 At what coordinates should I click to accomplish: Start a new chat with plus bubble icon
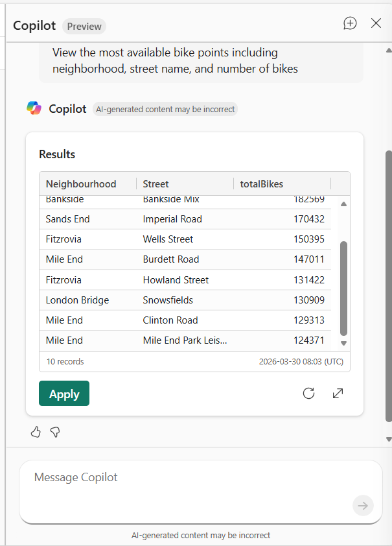[x=350, y=23]
